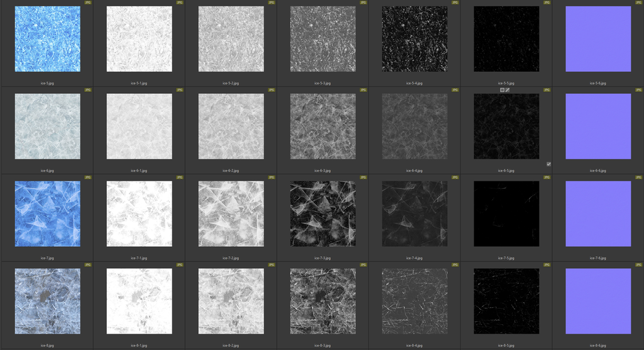
Task: Toggle the checkbox on the ice-6-5.jpg tile
Action: click(x=548, y=164)
